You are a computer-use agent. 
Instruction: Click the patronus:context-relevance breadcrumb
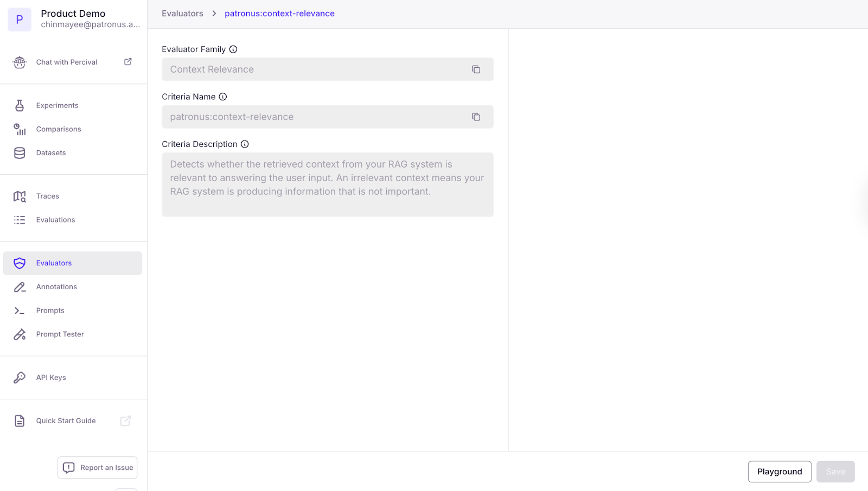pos(279,14)
